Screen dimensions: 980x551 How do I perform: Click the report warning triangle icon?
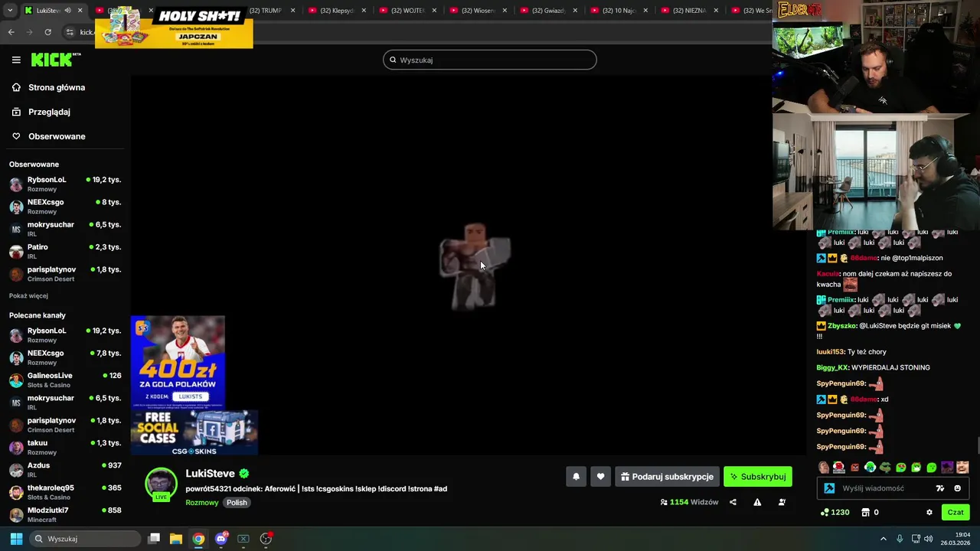pyautogui.click(x=757, y=502)
